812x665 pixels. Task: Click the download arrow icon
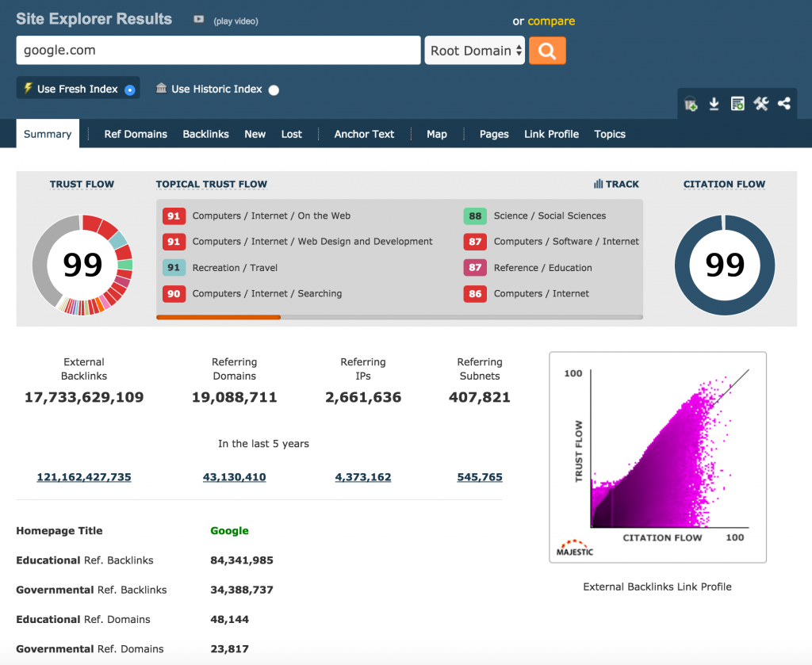pos(714,104)
